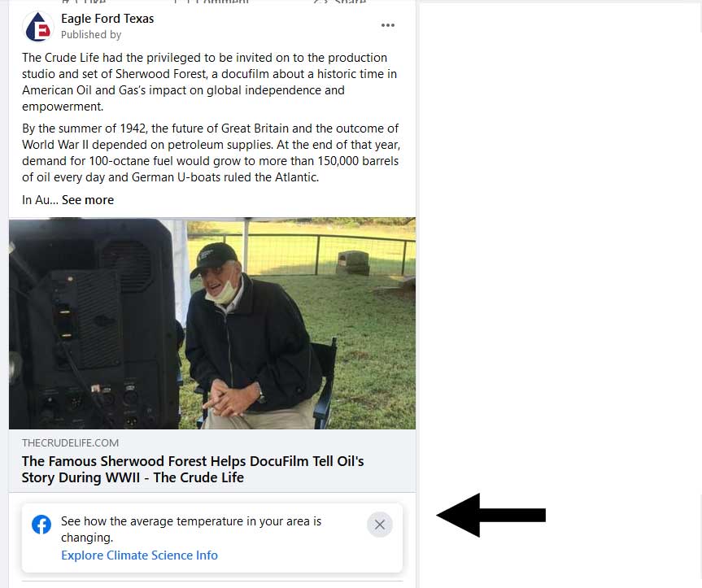Click the paragraph mentioning The Crude Life

210,82
